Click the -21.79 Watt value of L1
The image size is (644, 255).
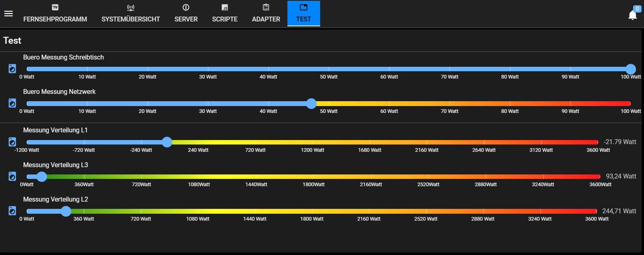pos(620,142)
